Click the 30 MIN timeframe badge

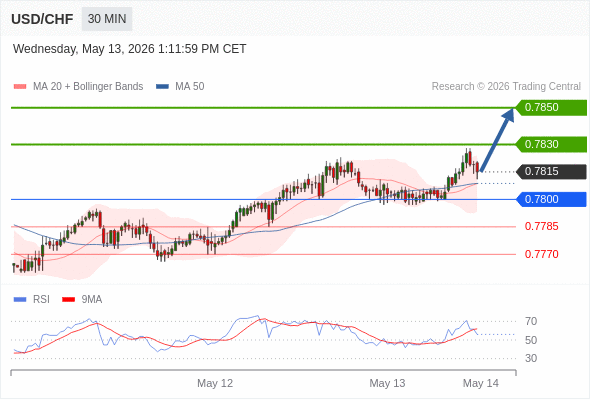pyautogui.click(x=107, y=19)
